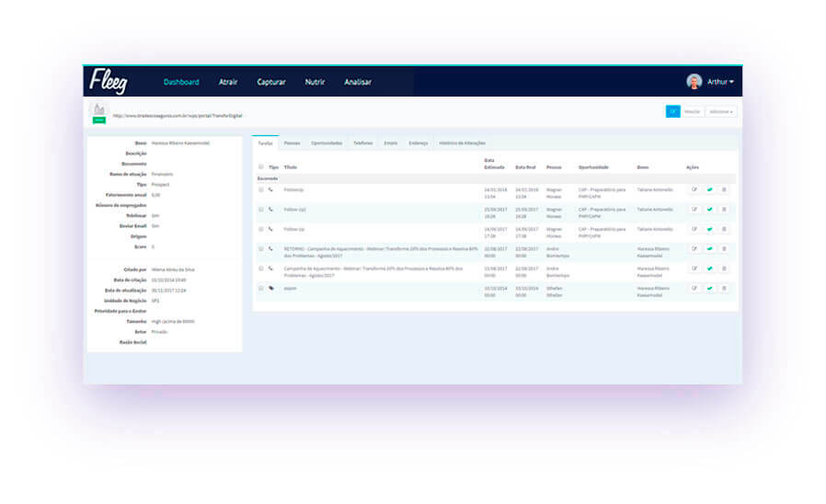Viewport: 826px width, 504px height.
Task: Click the Tipo column header in tasks table
Action: [x=273, y=167]
